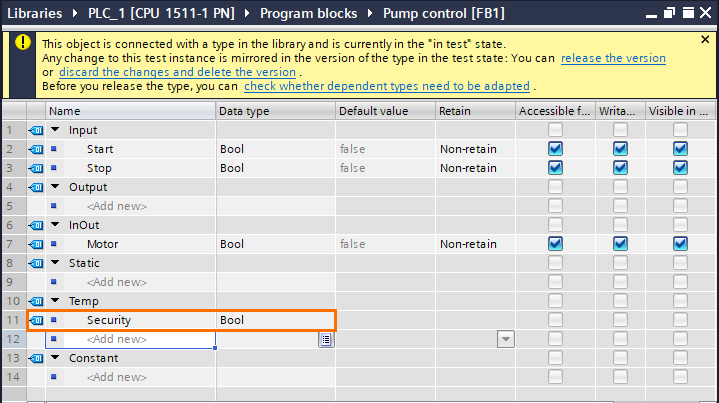Click the blue square marker beside Security
719x403 pixels.
click(x=54, y=320)
